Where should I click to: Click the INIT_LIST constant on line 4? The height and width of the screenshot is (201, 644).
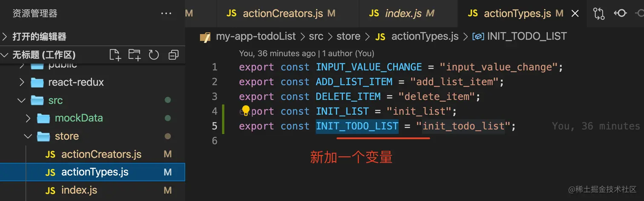(342, 111)
